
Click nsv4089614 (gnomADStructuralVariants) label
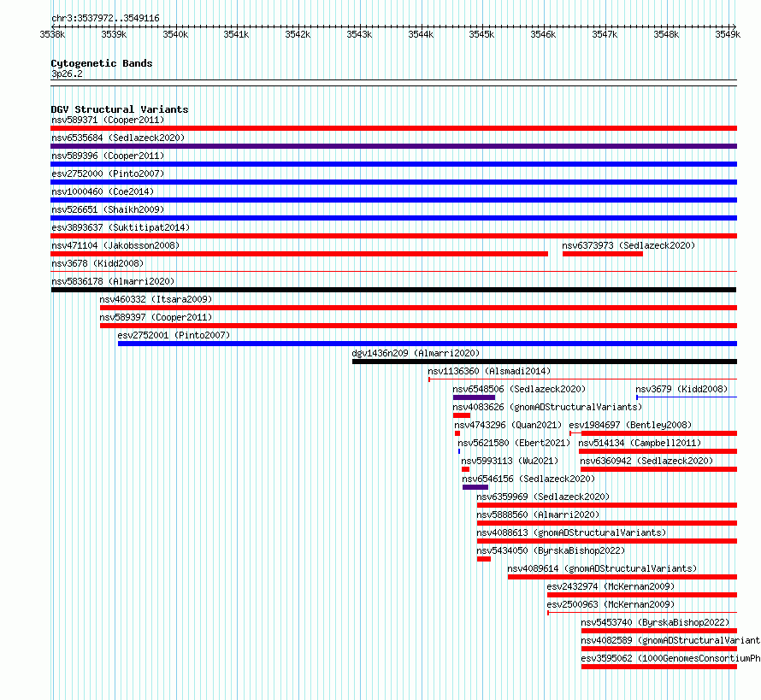click(x=602, y=568)
